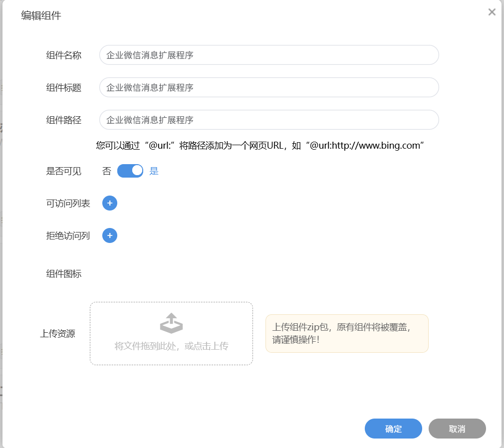Click the 是 label beside the switch
The width and height of the screenshot is (504, 448).
154,171
